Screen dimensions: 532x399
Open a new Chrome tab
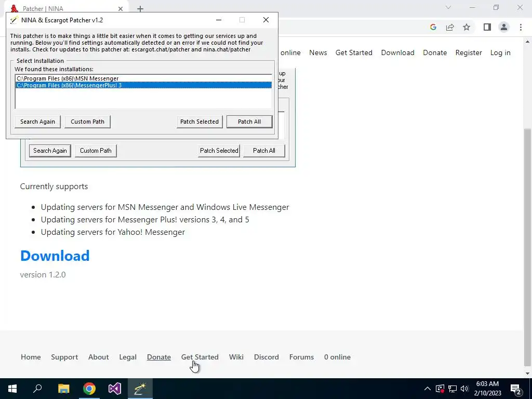[140, 9]
